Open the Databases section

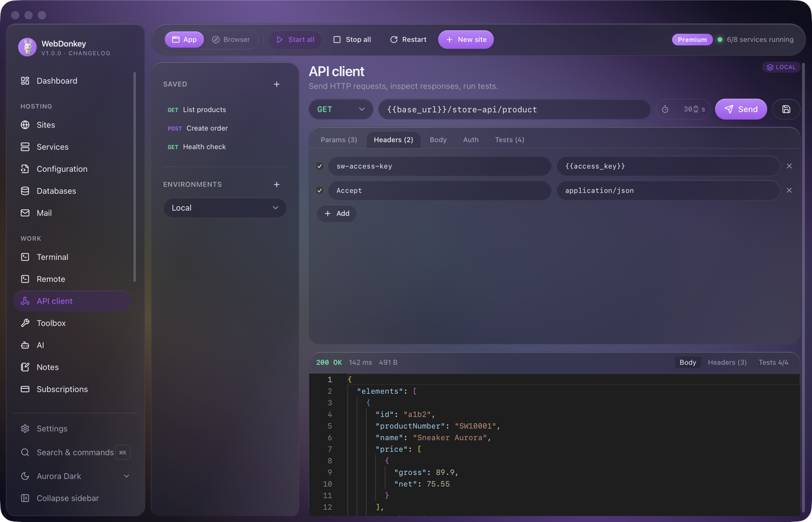(72, 191)
